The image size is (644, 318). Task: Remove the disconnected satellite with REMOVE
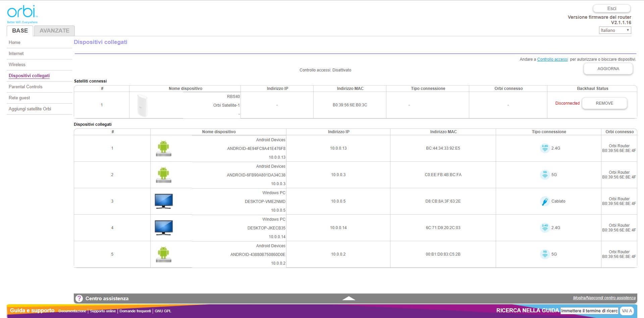coord(604,103)
